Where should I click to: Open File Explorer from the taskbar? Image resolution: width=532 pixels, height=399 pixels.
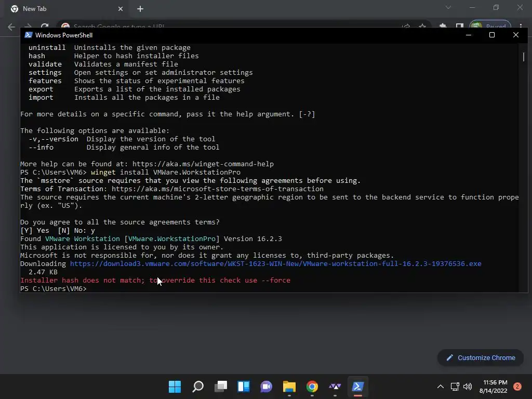(289, 387)
